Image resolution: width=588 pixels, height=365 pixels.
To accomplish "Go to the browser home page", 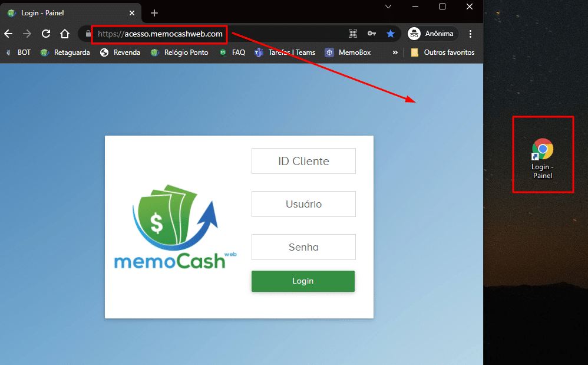I will click(65, 34).
